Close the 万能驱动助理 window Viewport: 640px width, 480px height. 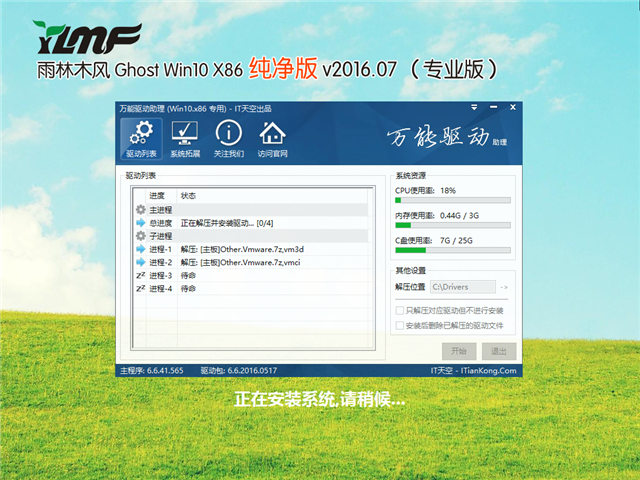click(513, 107)
